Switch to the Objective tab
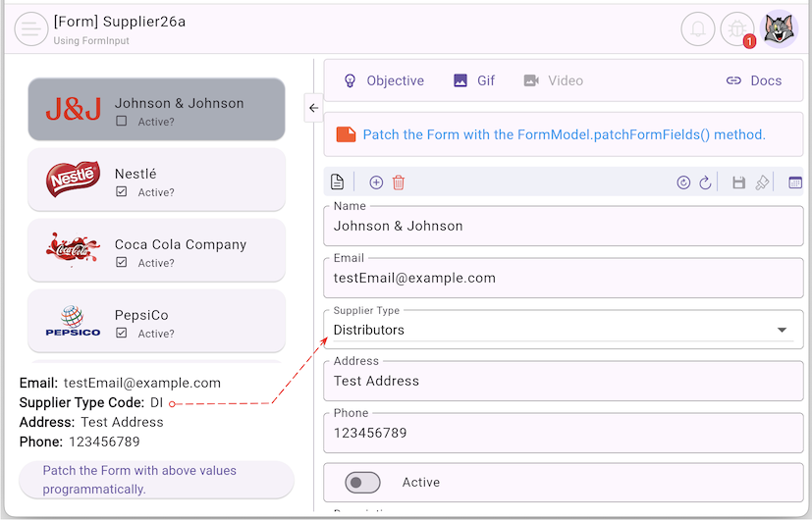The width and height of the screenshot is (812, 520). (383, 80)
